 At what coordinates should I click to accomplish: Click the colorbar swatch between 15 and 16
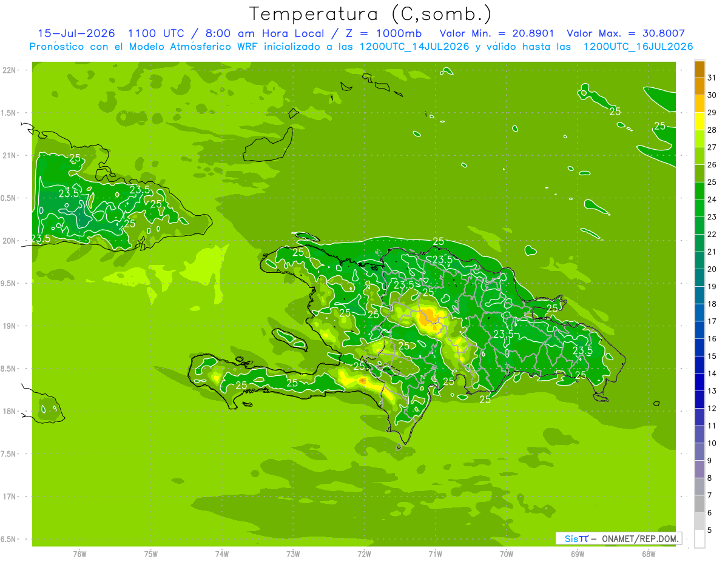pyautogui.click(x=699, y=347)
